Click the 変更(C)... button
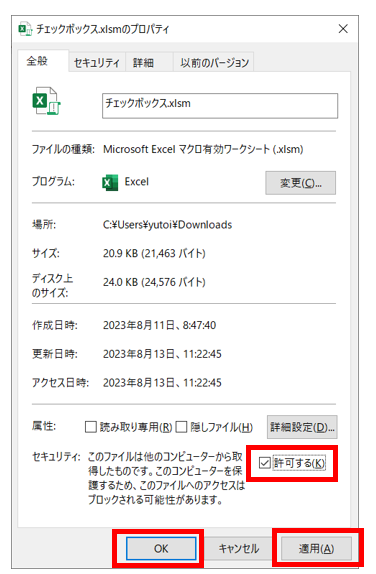The width and height of the screenshot is (376, 574). tap(300, 183)
